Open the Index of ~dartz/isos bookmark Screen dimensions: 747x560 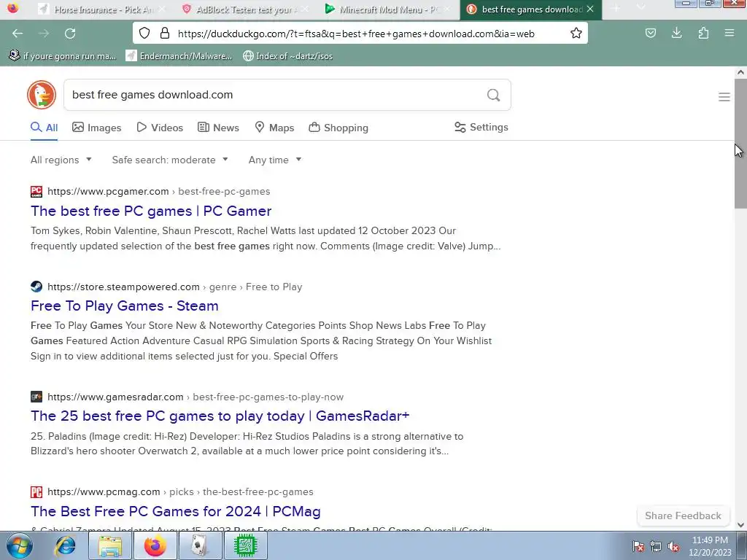click(287, 55)
